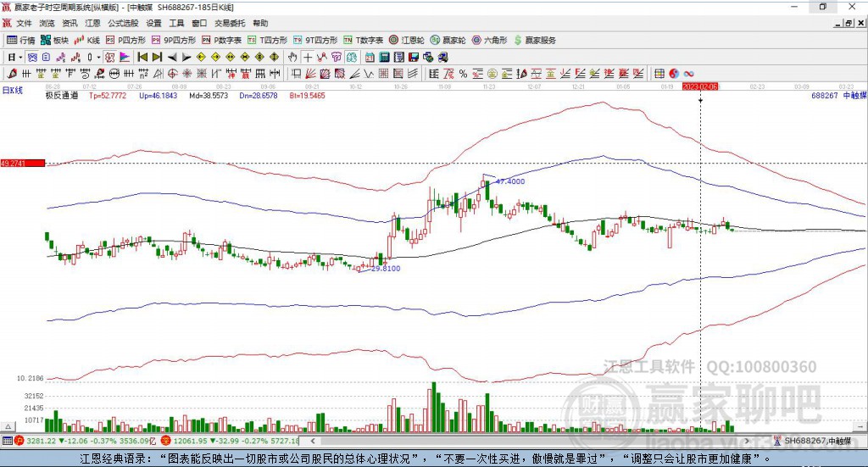Open the 公式选股 menu
The image size is (868, 467).
(123, 24)
